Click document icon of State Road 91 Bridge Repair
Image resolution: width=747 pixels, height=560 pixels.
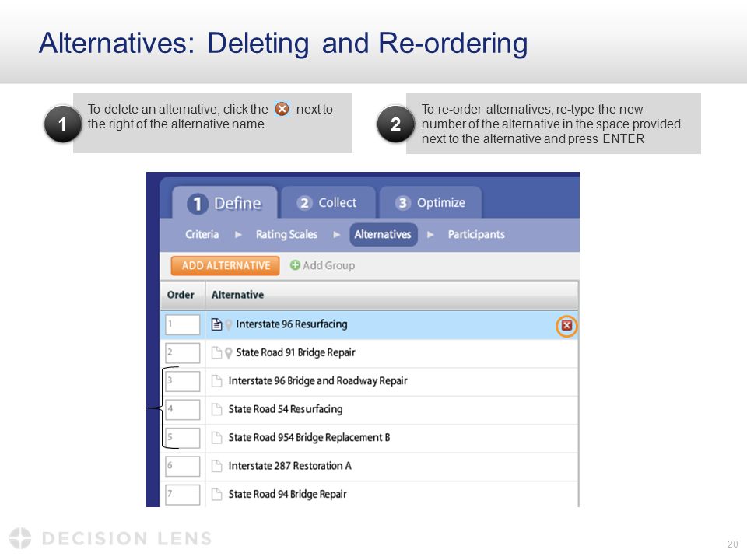[x=217, y=353]
